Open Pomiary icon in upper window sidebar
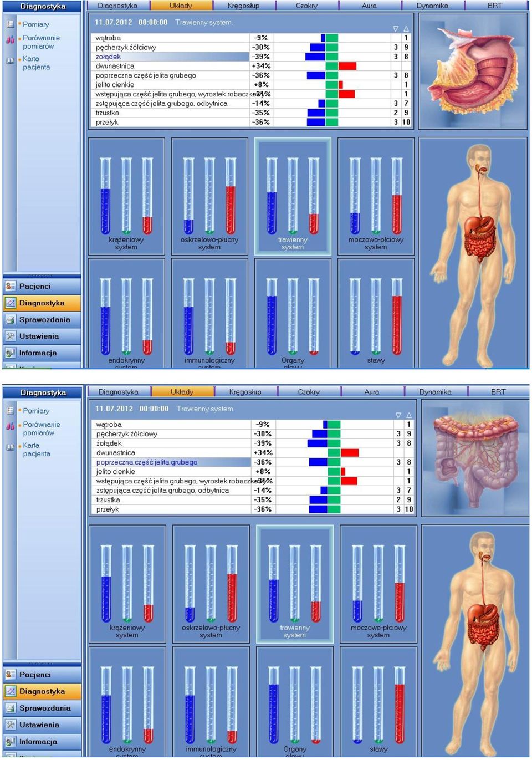Viewport: 532px width, 760px height. tap(11, 24)
